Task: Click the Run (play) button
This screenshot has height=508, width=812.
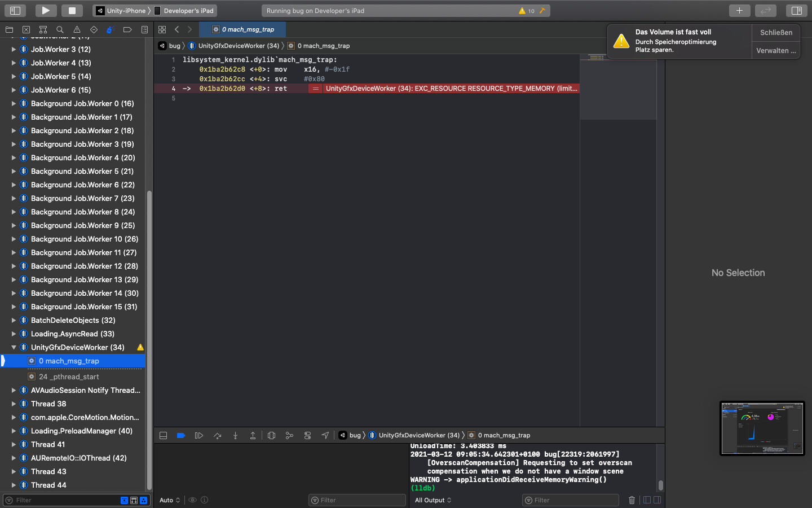Action: pyautogui.click(x=46, y=10)
